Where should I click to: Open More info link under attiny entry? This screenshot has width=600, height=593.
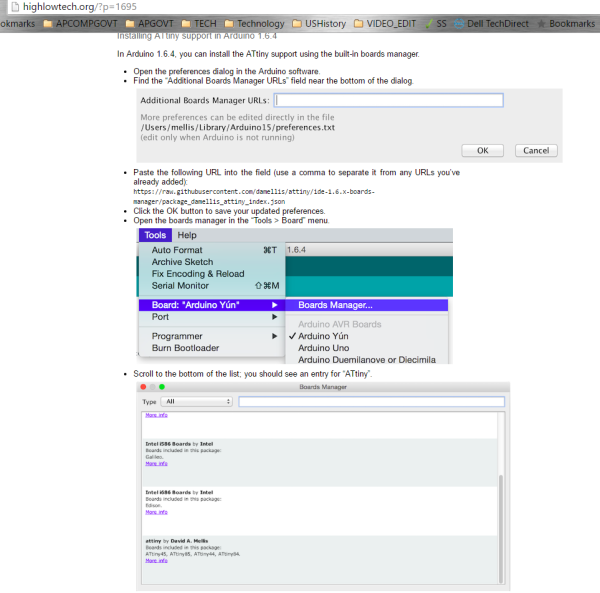pyautogui.click(x=157, y=561)
